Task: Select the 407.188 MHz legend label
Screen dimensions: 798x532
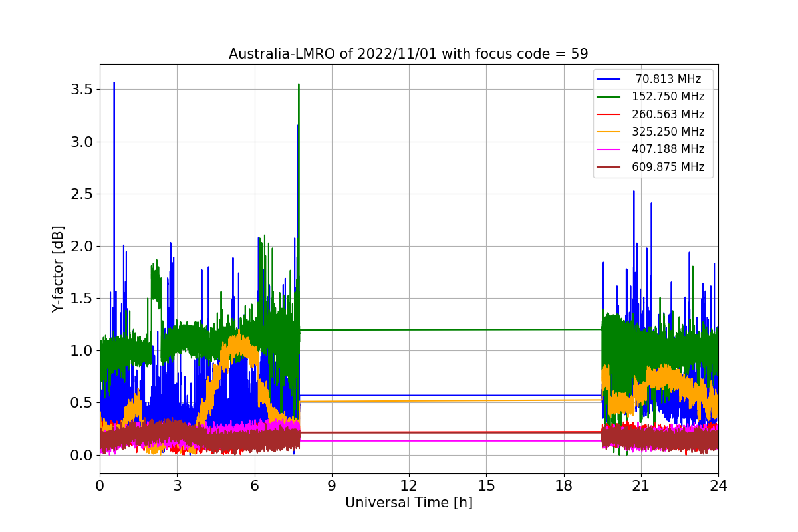Action: click(668, 149)
